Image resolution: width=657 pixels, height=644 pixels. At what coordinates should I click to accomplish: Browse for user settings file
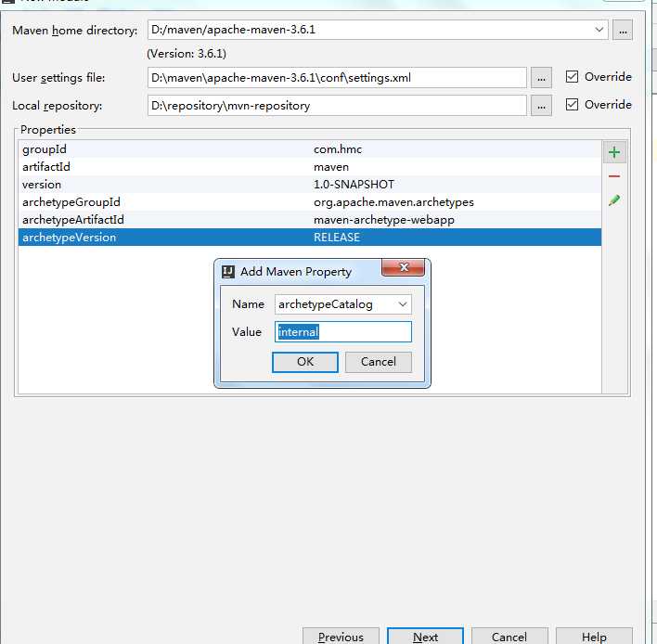point(541,78)
